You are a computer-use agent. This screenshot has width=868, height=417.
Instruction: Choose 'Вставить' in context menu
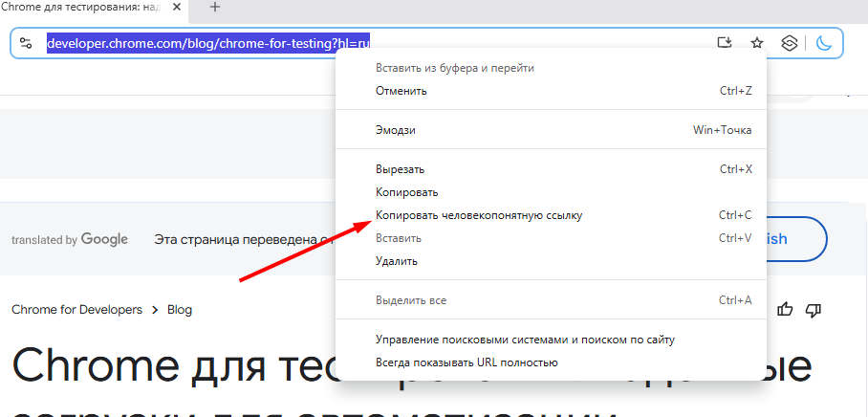click(x=551, y=238)
